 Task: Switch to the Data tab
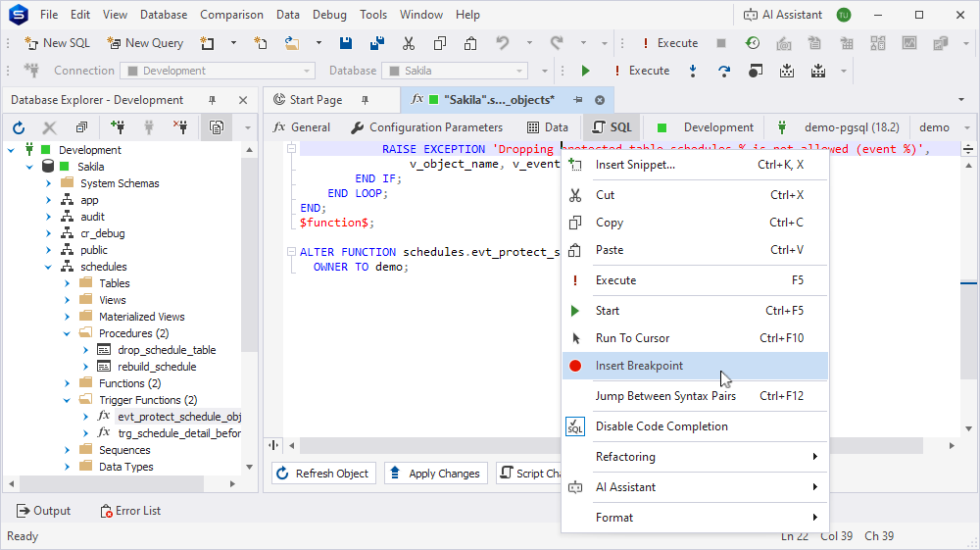pos(548,127)
